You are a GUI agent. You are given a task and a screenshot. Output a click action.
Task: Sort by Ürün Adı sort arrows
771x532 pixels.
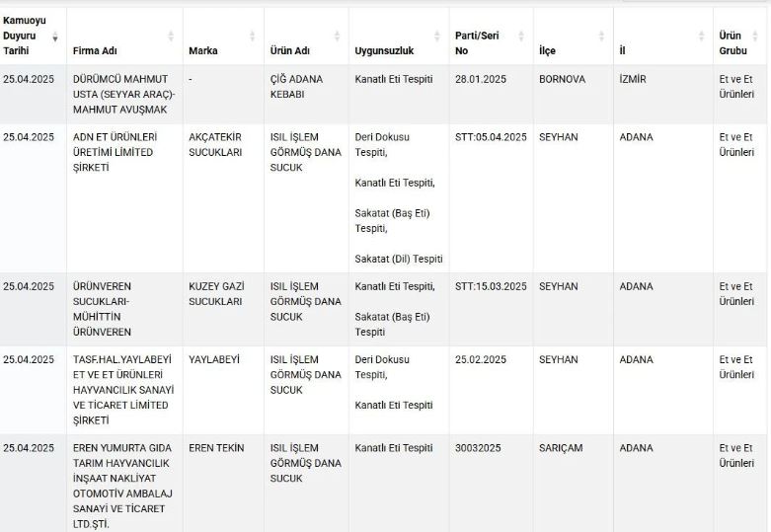tap(337, 36)
